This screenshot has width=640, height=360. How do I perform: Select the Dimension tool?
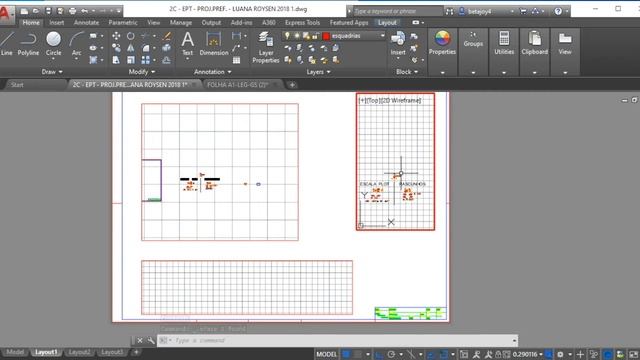tap(214, 43)
